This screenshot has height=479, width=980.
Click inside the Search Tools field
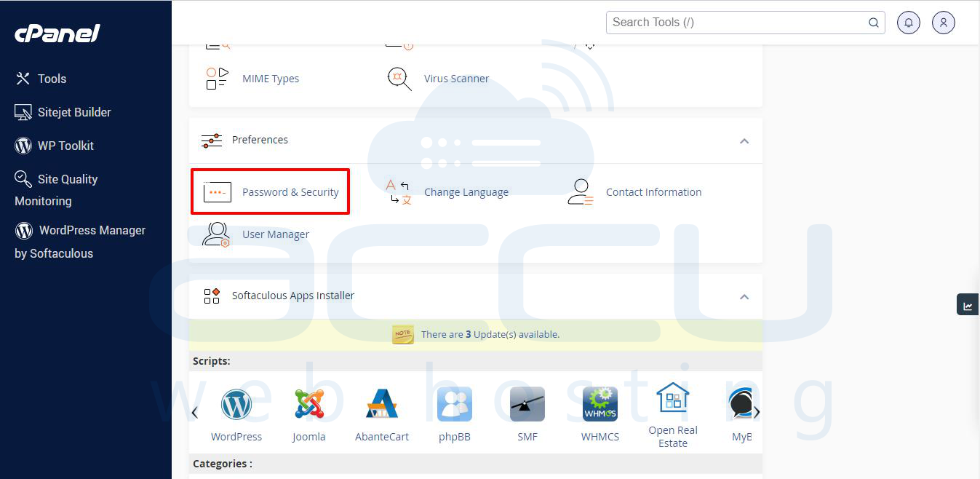(x=735, y=22)
